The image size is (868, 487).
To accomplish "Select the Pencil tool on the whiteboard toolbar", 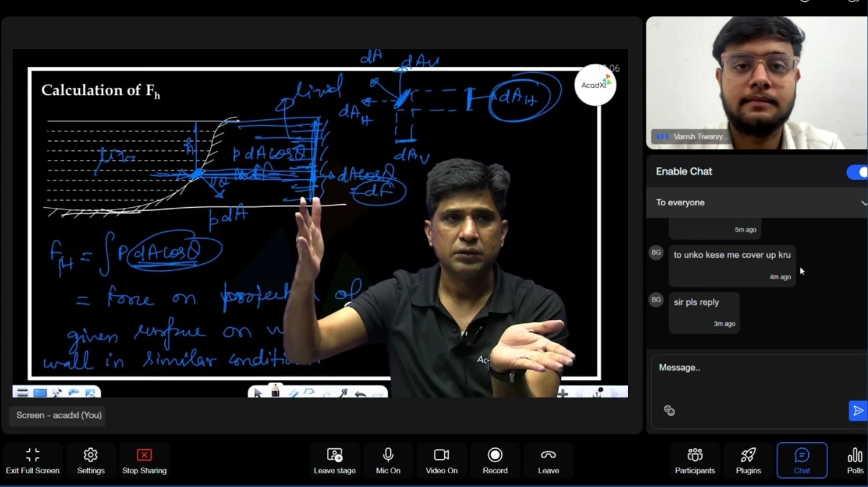I will pos(275,393).
